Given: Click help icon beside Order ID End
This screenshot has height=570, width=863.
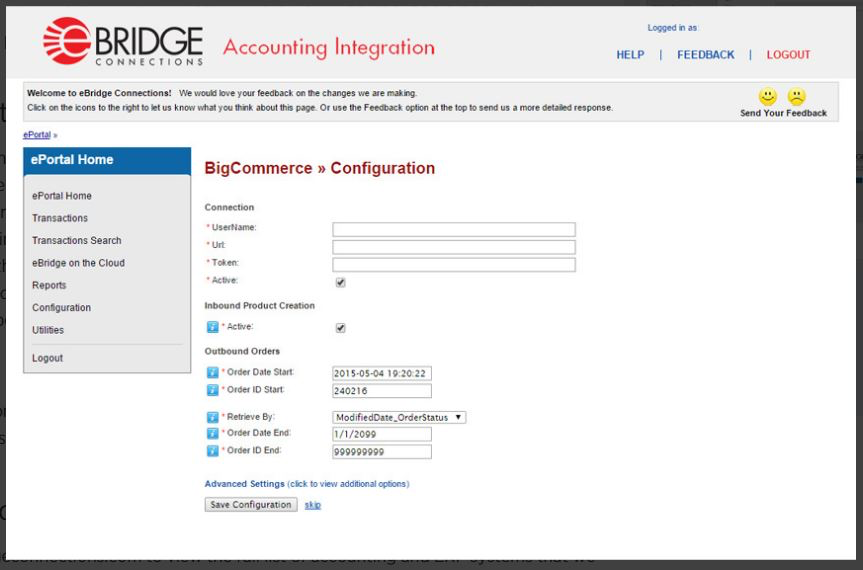Looking at the screenshot, I should [212, 451].
